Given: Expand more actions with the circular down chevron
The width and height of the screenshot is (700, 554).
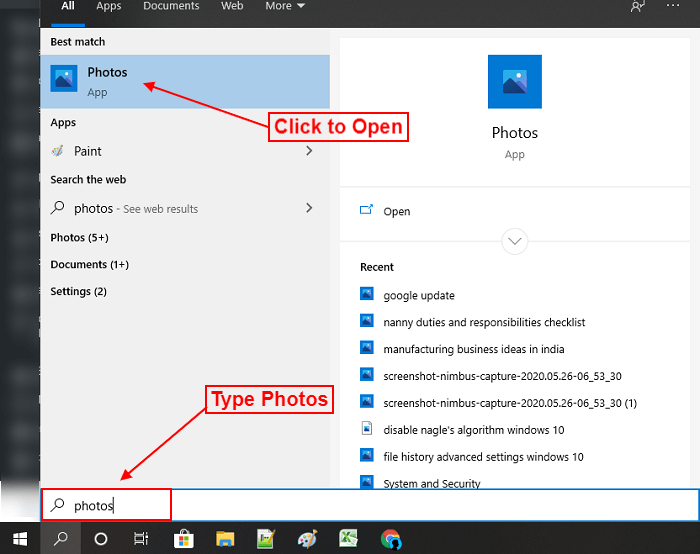Looking at the screenshot, I should click(515, 241).
